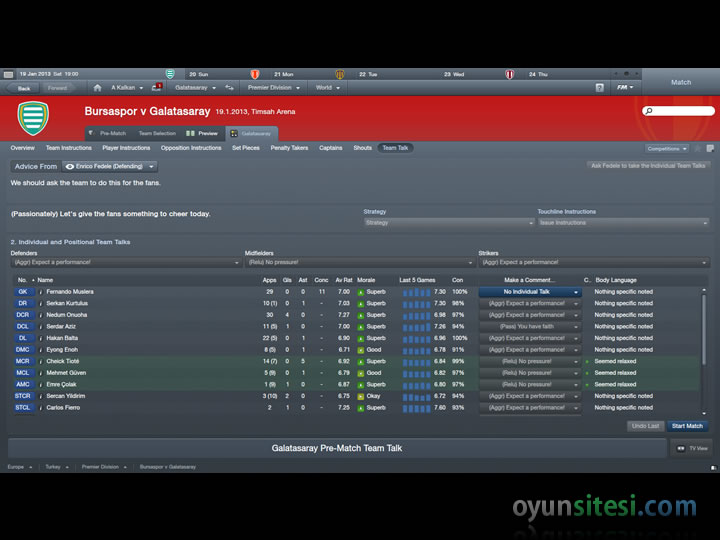Screen dimensions: 720x540
Task: Click STCR position badge for Sercan Yildirim
Action: pos(23,396)
